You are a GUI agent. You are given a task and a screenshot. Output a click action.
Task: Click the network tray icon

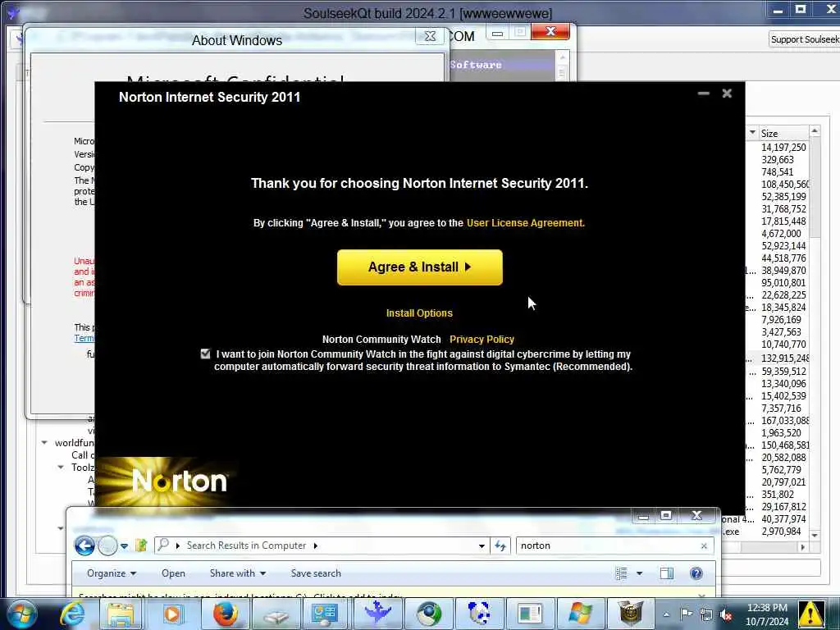tap(706, 614)
